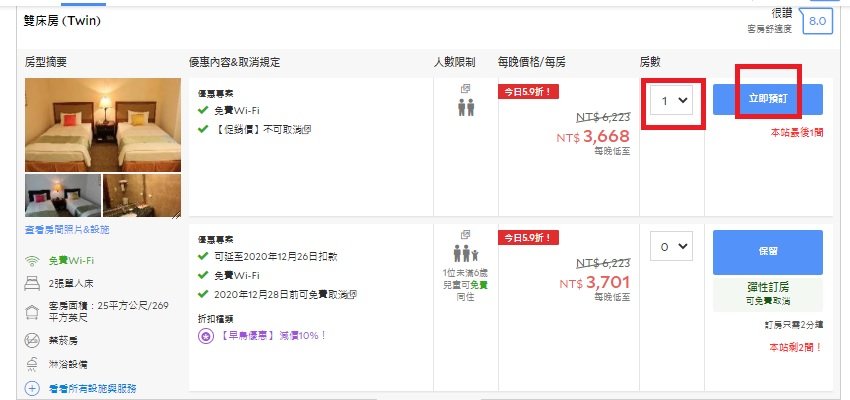Click occupancy info icon for NT$ 3,701 offer

click(x=466, y=235)
